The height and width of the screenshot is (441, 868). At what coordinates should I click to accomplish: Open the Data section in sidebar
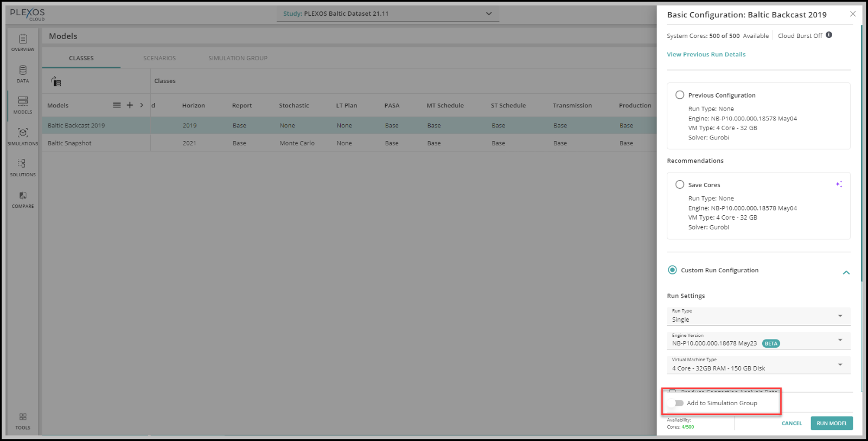23,74
